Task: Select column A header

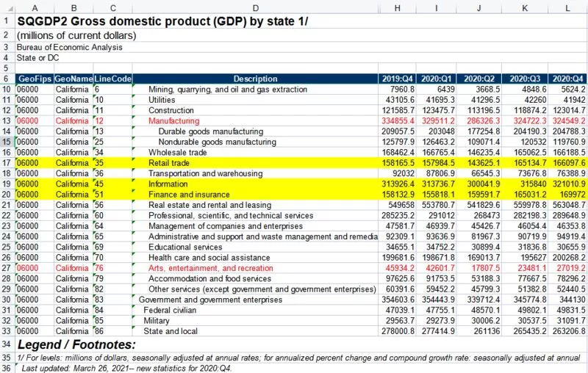Action: pyautogui.click(x=35, y=8)
